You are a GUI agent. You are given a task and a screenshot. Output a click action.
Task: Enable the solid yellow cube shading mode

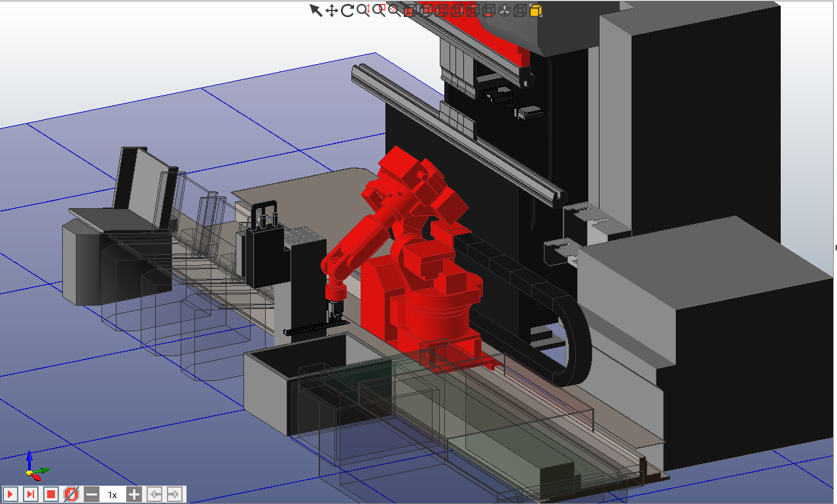tap(536, 10)
